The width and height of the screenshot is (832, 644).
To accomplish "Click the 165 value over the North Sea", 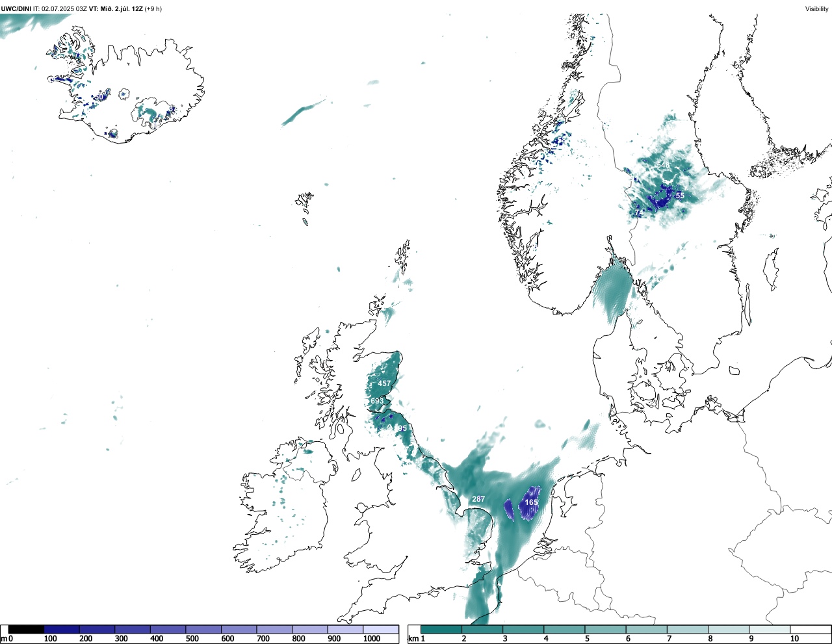I will click(x=531, y=502).
